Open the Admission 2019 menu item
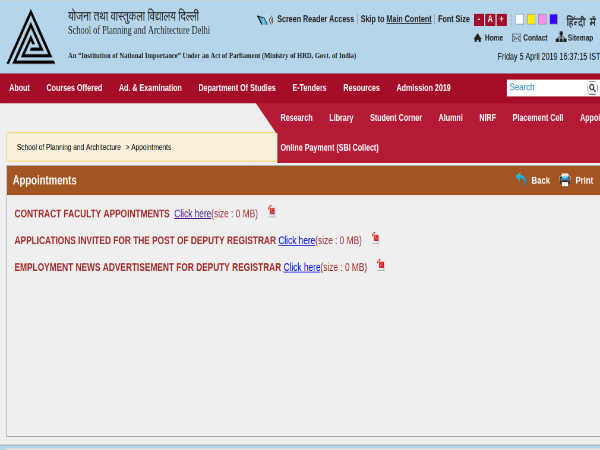This screenshot has height=450, width=600. pos(423,88)
